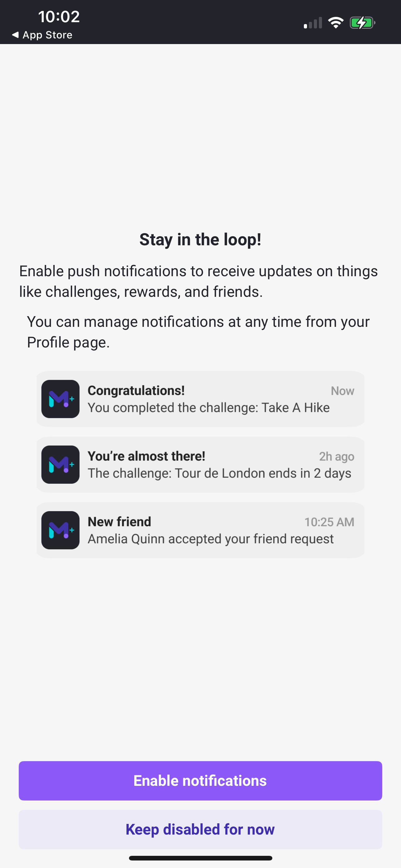Enable notifications with the purple button
This screenshot has height=868, width=401.
click(x=200, y=781)
